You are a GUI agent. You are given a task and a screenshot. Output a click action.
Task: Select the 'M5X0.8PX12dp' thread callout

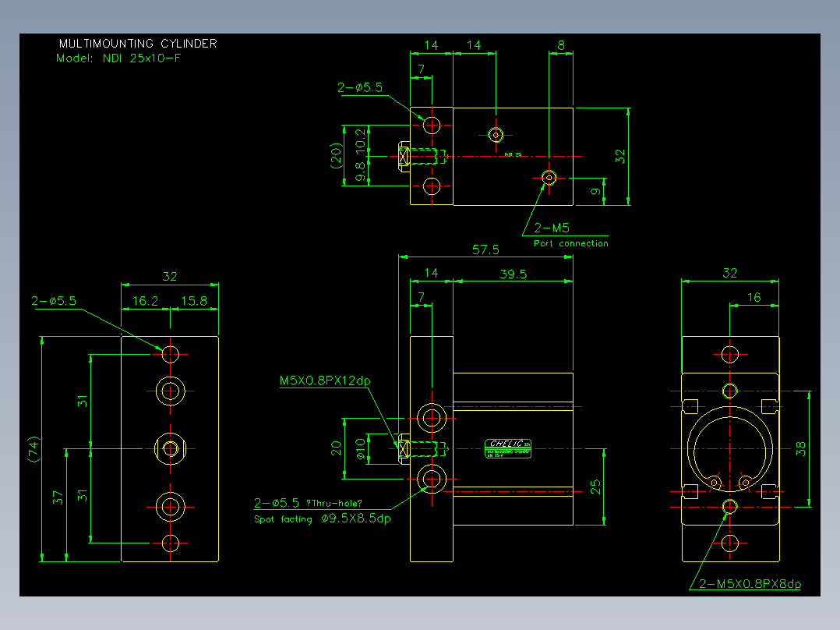pyautogui.click(x=325, y=380)
